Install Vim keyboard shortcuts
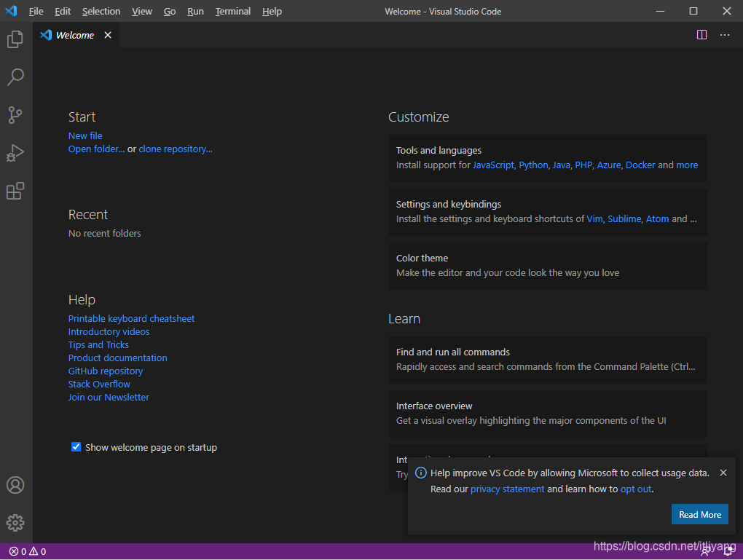 pos(594,219)
